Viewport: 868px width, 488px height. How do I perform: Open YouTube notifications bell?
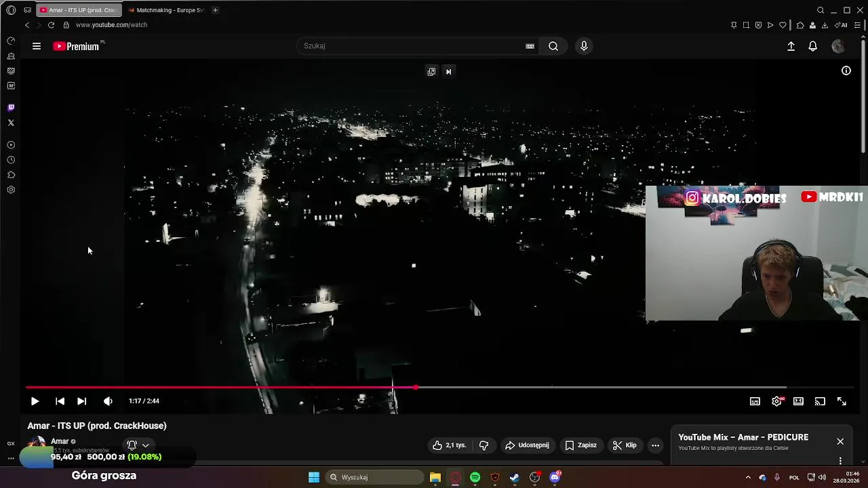[x=812, y=46]
